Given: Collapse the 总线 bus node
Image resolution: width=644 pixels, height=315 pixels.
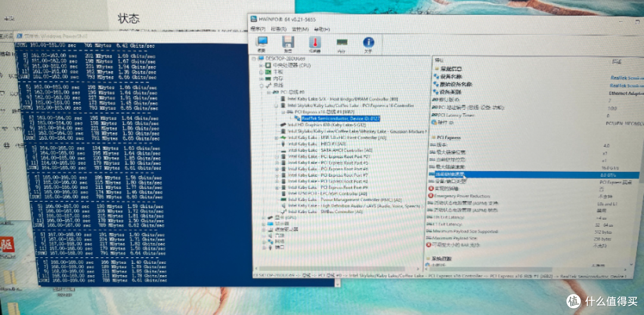Looking at the screenshot, I should (x=261, y=85).
